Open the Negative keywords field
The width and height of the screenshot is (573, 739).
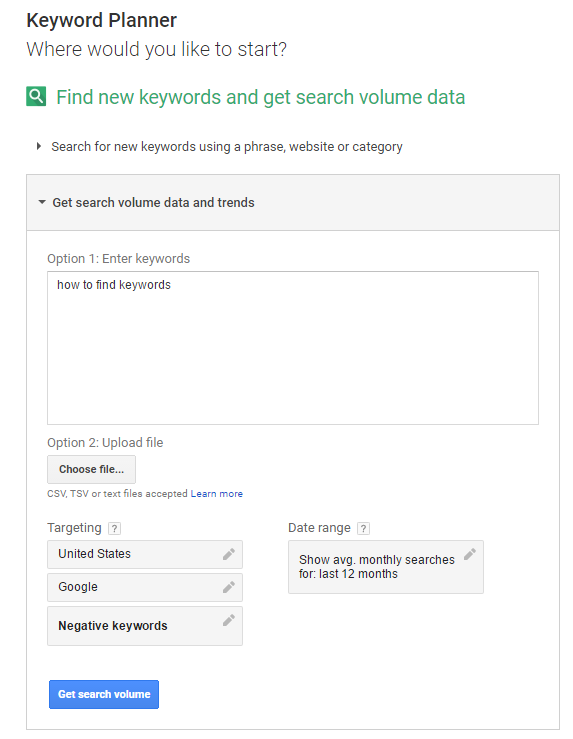[145, 626]
